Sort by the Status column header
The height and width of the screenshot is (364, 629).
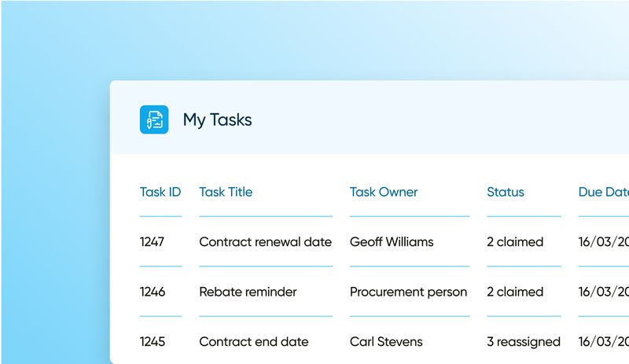pyautogui.click(x=506, y=192)
